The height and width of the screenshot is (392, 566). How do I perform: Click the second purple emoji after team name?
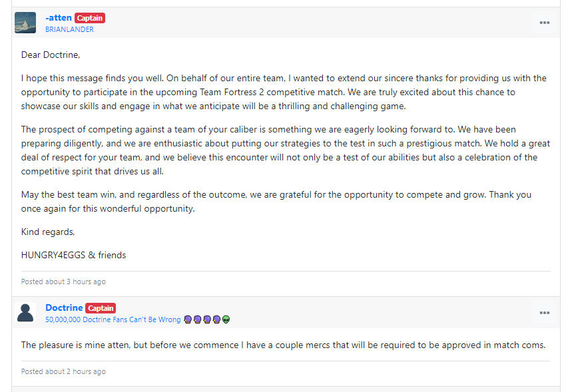pyautogui.click(x=197, y=319)
